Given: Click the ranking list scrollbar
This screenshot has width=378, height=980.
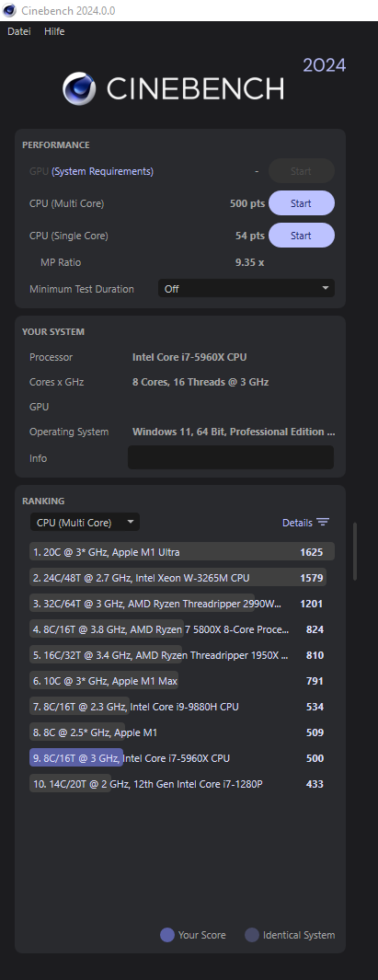Looking at the screenshot, I should click(x=356, y=551).
